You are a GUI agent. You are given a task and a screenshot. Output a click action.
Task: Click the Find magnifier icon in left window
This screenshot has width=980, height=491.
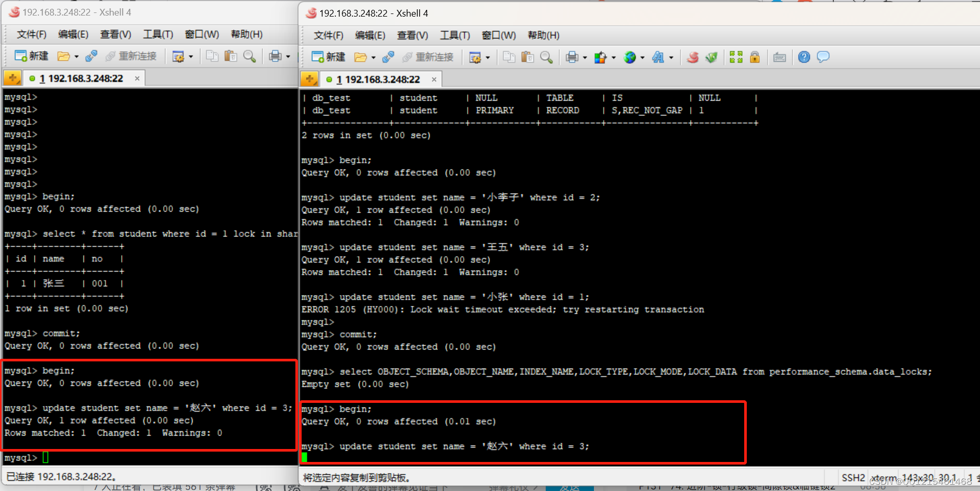point(249,56)
